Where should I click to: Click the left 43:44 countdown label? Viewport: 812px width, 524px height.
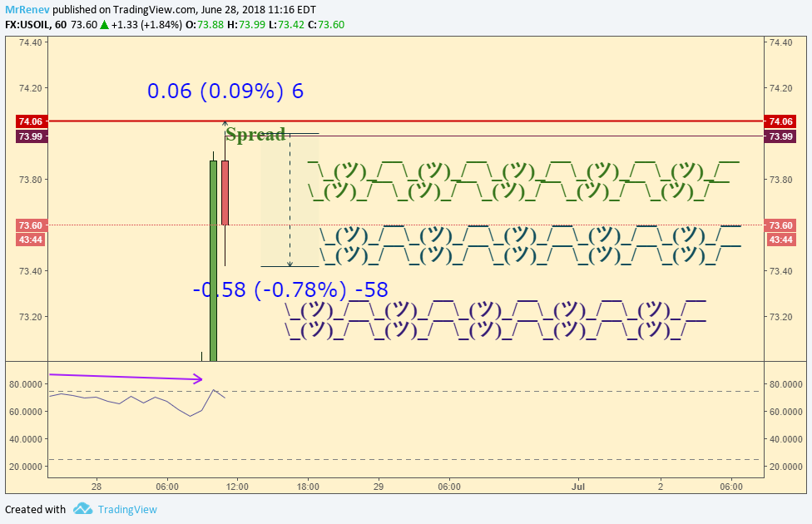tap(31, 240)
